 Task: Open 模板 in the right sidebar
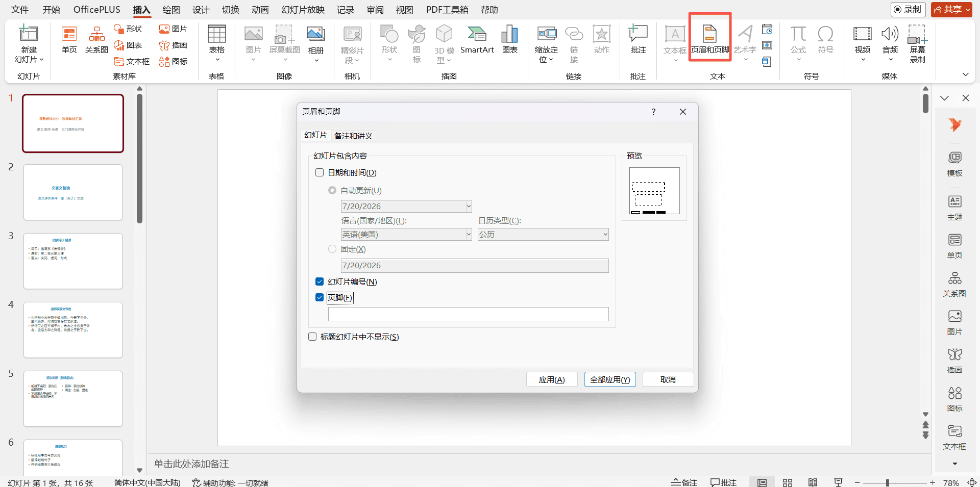[x=954, y=164]
